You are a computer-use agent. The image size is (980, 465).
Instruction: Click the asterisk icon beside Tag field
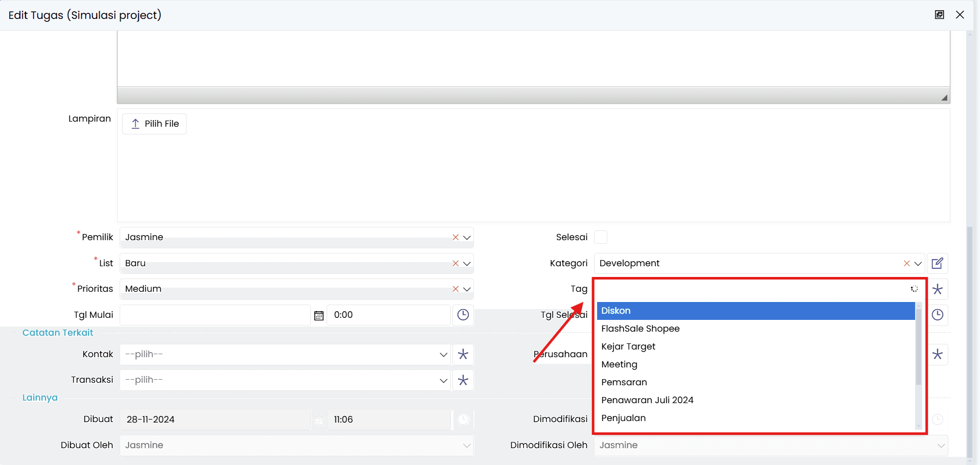click(x=937, y=289)
